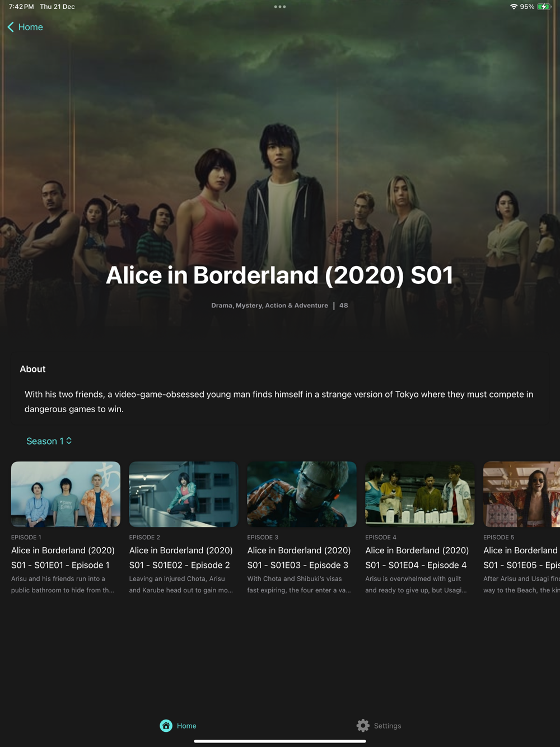This screenshot has width=560, height=747.
Task: Tap the three-dot multitasking icon at top
Action: [280, 7]
